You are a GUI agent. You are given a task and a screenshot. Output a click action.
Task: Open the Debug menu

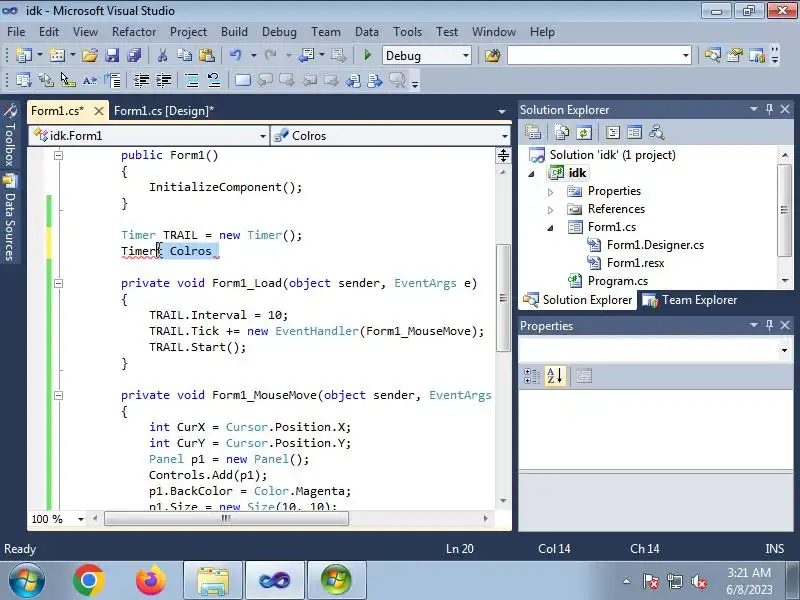click(x=279, y=32)
